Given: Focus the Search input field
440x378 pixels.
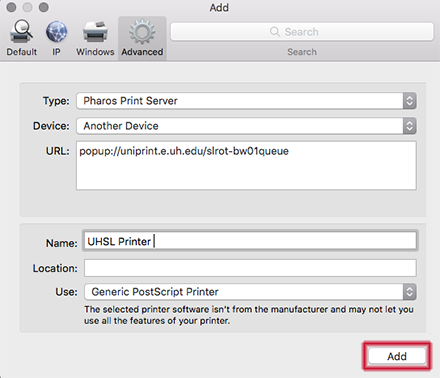Looking at the screenshot, I should pyautogui.click(x=302, y=32).
